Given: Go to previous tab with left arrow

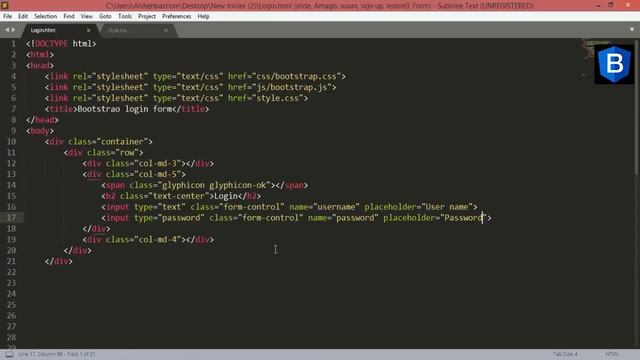Looking at the screenshot, I should tap(7, 30).
